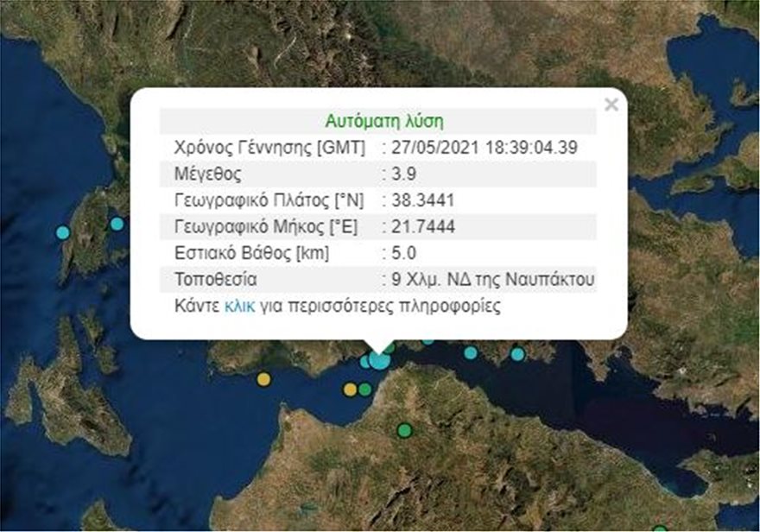Click the large cyan epicenter marker under popup
Image resolution: width=760 pixels, height=532 pixels.
pos(379,359)
